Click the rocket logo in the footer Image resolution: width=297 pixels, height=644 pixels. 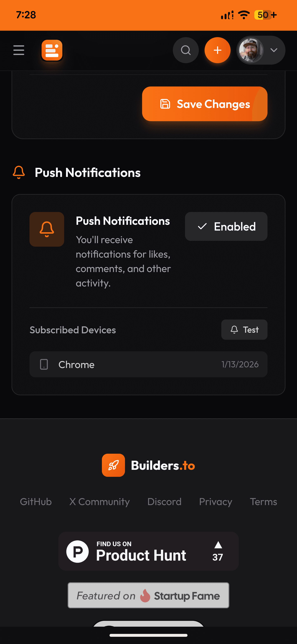113,465
